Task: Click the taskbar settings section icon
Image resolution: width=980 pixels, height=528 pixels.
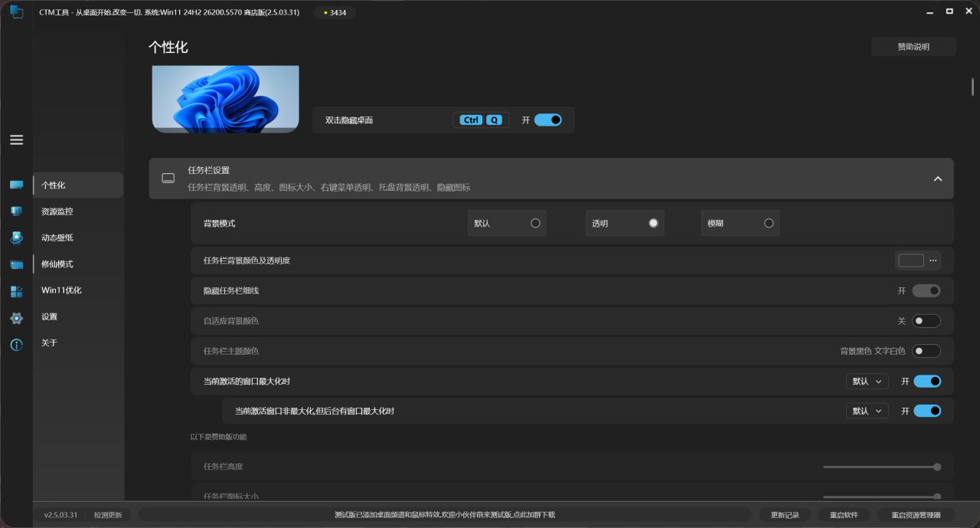Action: pos(168,179)
